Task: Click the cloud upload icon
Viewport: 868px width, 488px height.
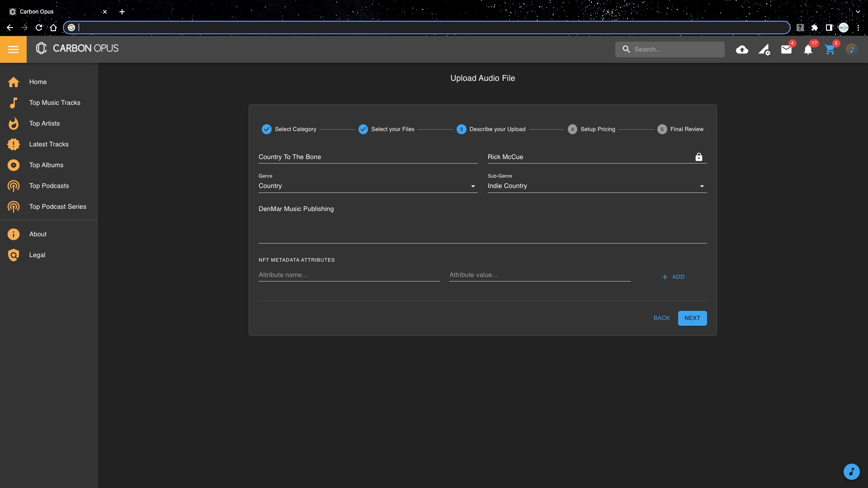Action: pyautogui.click(x=742, y=50)
